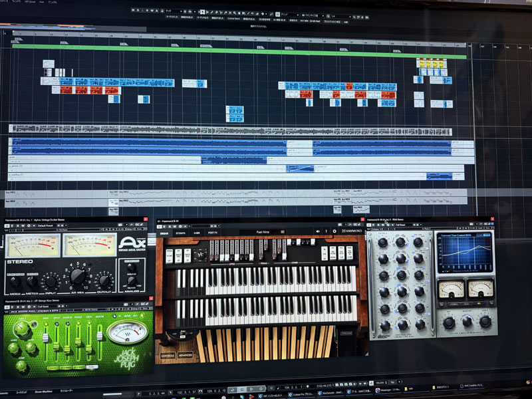Viewport: 532px width, 399px height.
Task: Select the Object Selection arrow tool
Action: (x=203, y=12)
